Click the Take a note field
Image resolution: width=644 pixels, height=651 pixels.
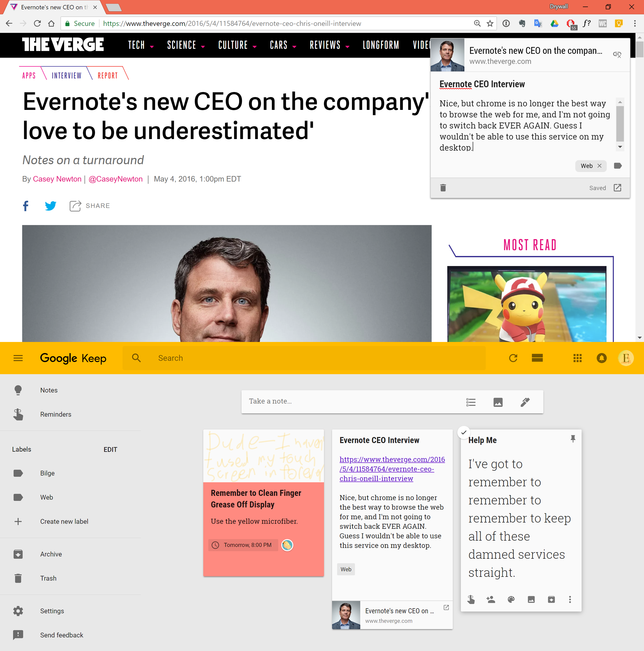coord(351,401)
